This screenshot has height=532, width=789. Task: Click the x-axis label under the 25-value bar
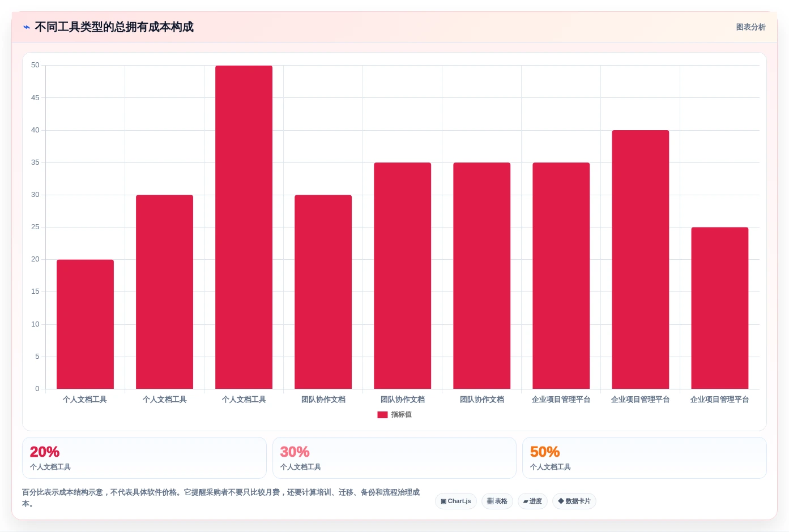[720, 400]
